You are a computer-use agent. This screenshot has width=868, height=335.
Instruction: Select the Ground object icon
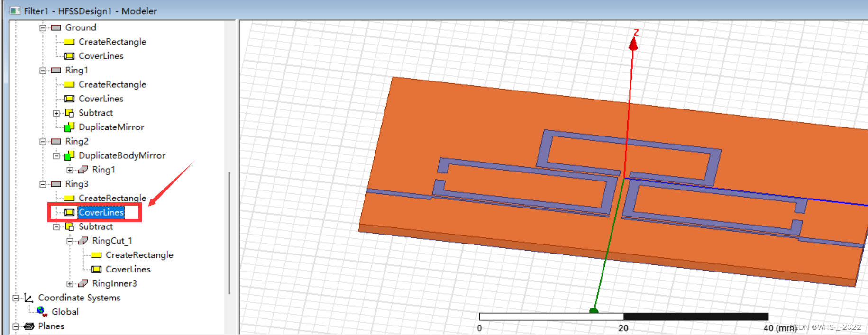56,28
